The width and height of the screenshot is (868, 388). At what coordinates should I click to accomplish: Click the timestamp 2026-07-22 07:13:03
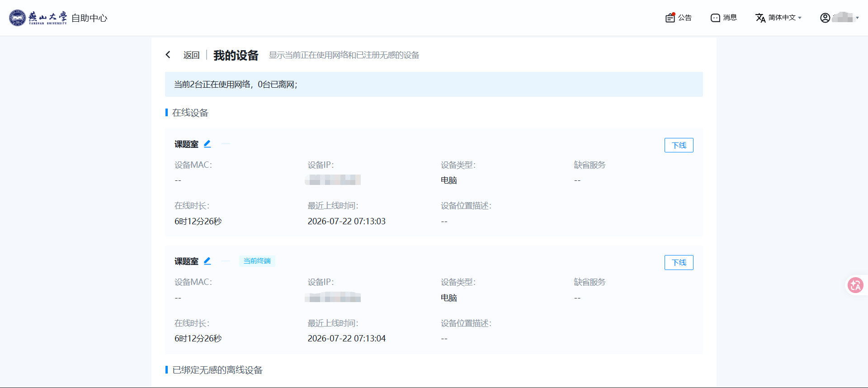click(346, 221)
